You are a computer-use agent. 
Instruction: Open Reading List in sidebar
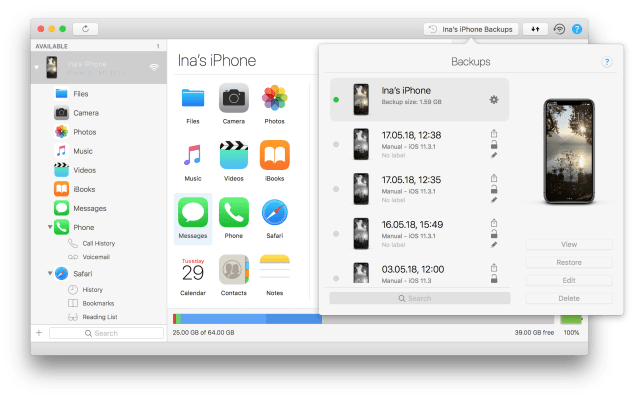coord(99,317)
